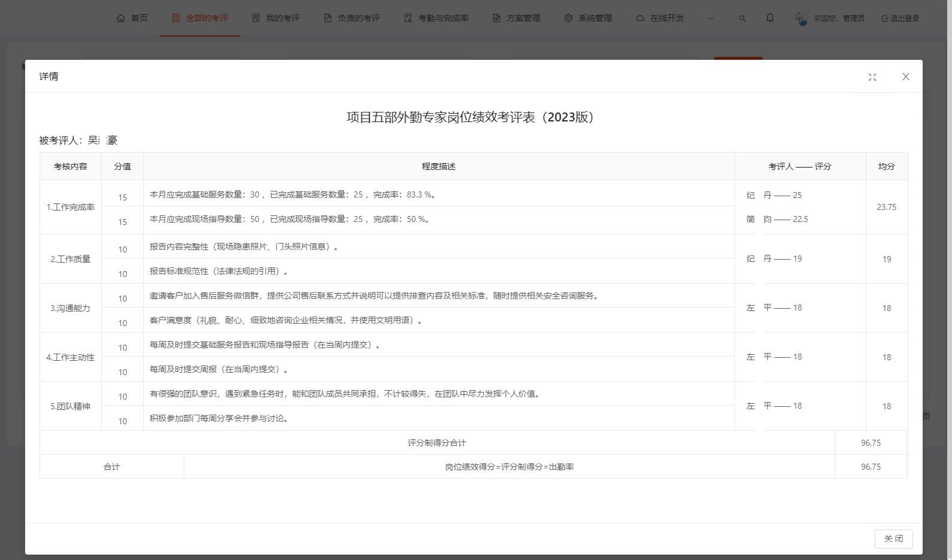The image size is (952, 560).
Task: Open the notification bell
Action: [769, 18]
